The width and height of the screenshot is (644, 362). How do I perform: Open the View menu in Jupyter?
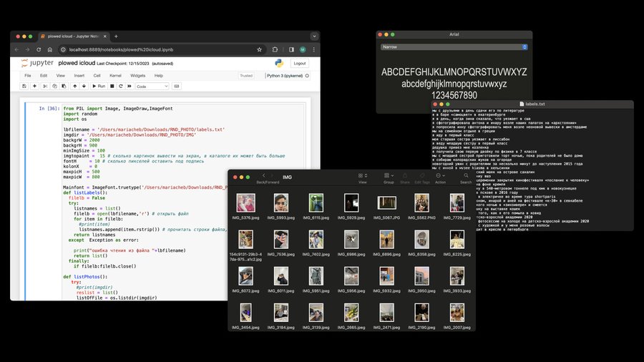tap(60, 76)
